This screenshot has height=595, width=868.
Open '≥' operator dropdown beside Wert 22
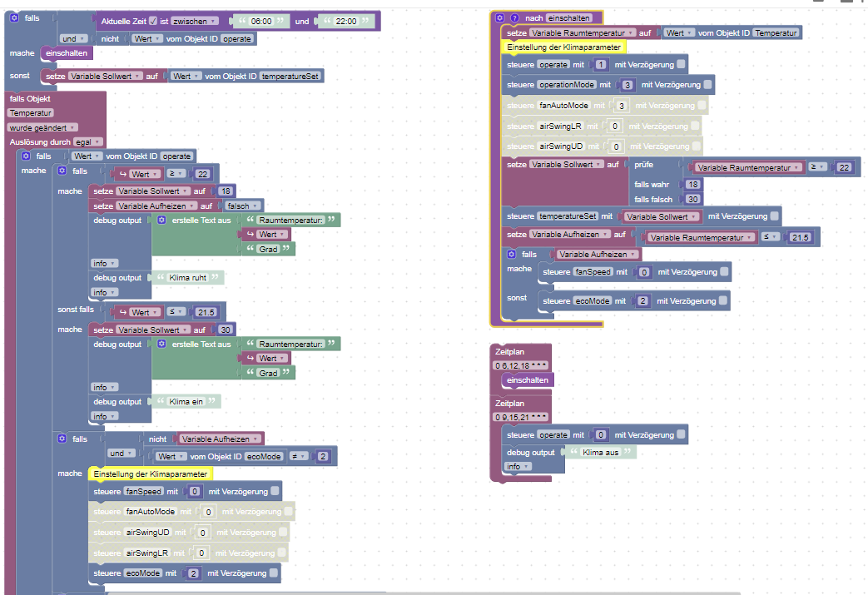click(x=176, y=174)
